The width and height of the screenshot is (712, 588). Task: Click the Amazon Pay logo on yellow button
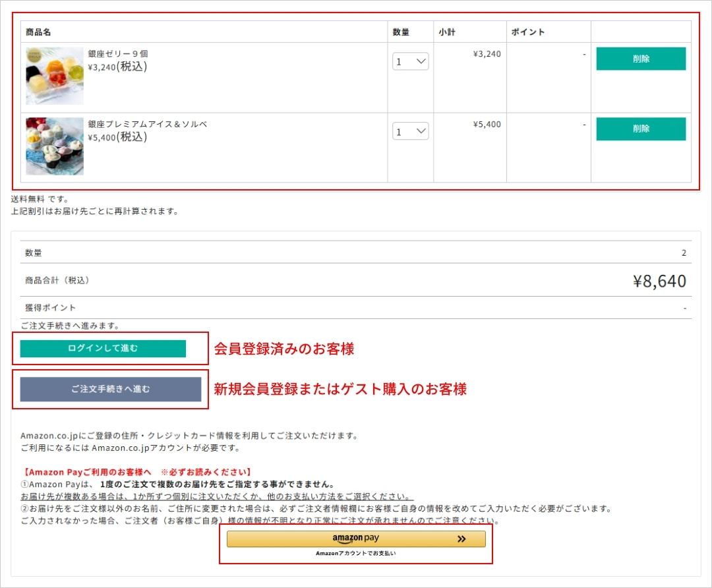pyautogui.click(x=355, y=539)
